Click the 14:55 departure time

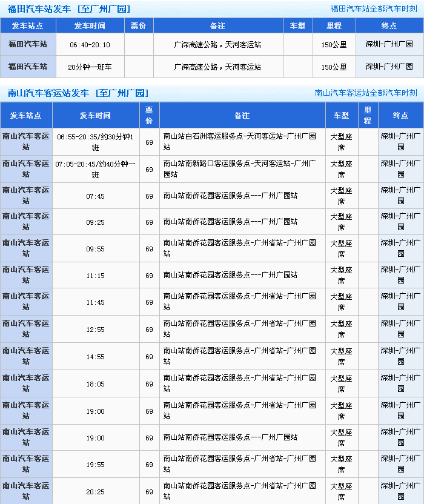(x=96, y=357)
